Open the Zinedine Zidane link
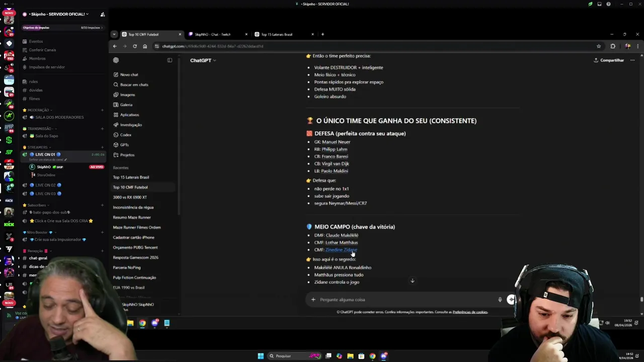The height and width of the screenshot is (362, 644). click(x=341, y=250)
